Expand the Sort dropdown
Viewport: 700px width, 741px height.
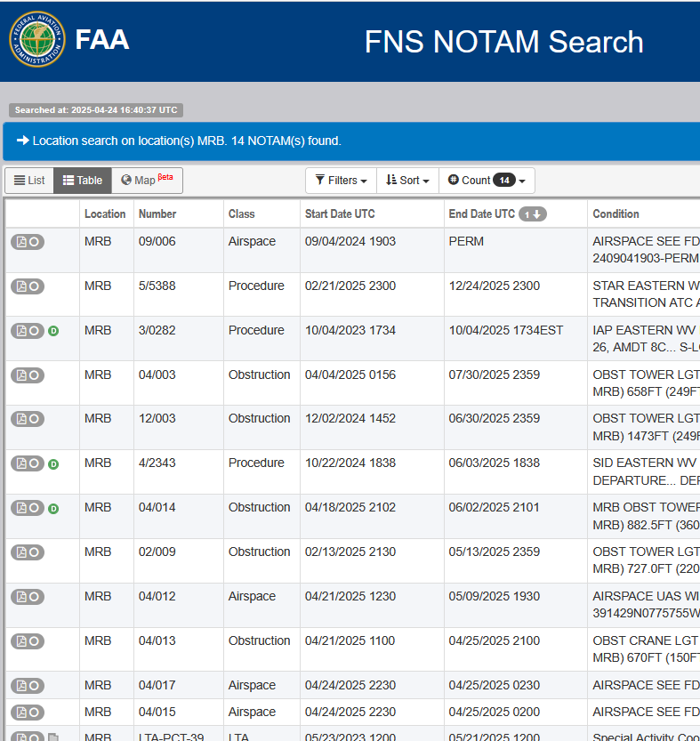click(x=408, y=181)
